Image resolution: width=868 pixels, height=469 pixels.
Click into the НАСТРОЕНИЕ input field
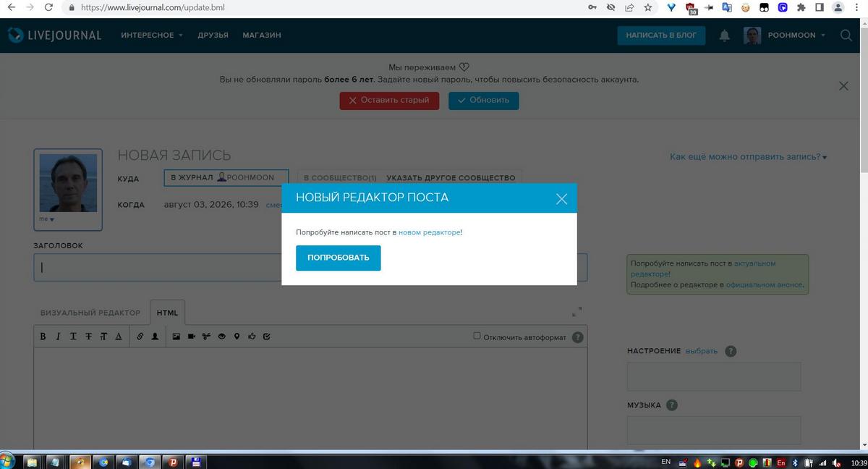point(714,376)
